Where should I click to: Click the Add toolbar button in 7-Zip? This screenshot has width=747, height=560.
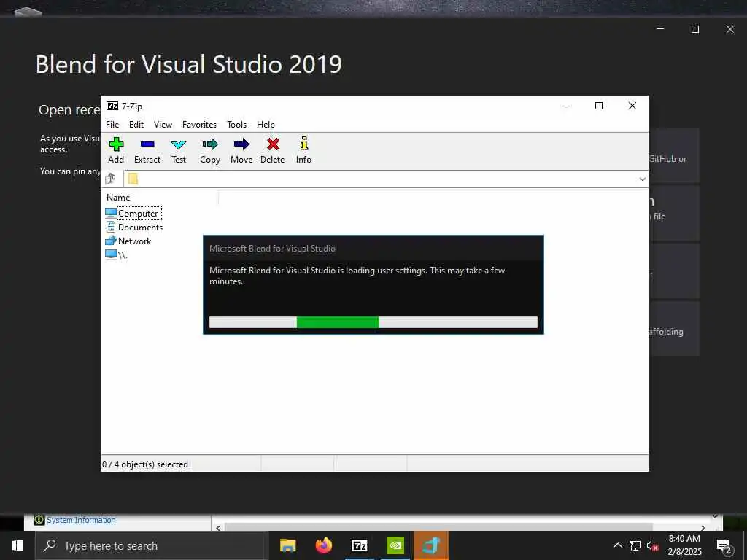pyautogui.click(x=116, y=150)
